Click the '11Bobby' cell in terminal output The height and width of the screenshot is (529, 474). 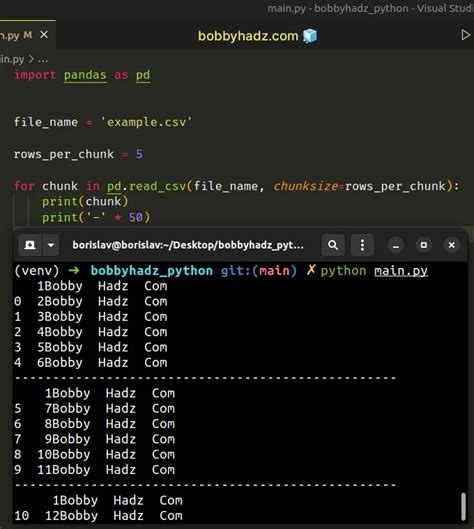[x=64, y=470]
